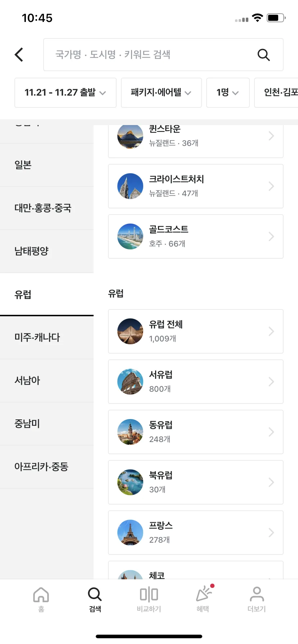Image resolution: width=298 pixels, height=644 pixels.
Task: Focus the 국가명·도시명·키워드 search field
Action: tap(163, 55)
